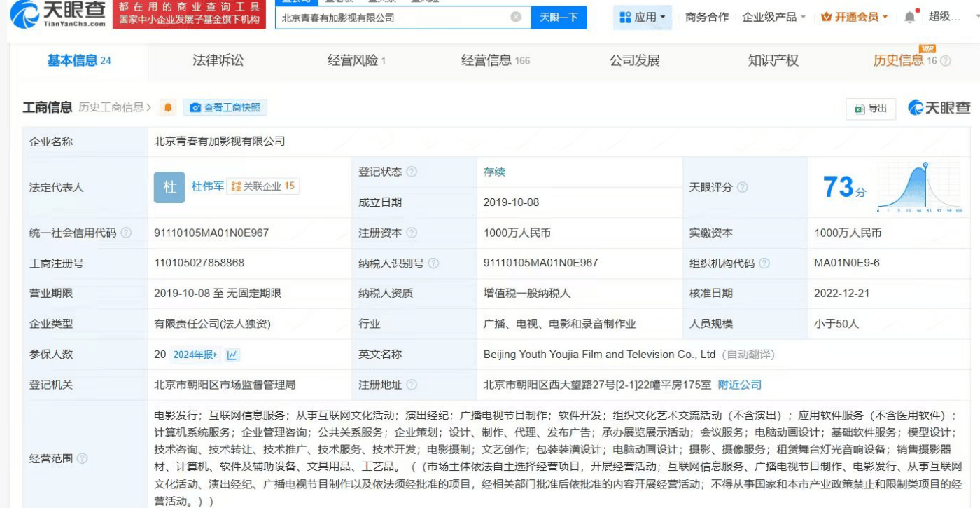The width and height of the screenshot is (980, 508).
Task: Click the 应用 apps grid icon
Action: 624,17
